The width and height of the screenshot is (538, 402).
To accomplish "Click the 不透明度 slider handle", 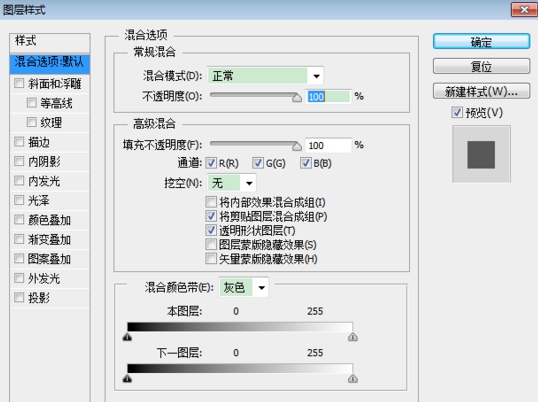I will 297,98.
